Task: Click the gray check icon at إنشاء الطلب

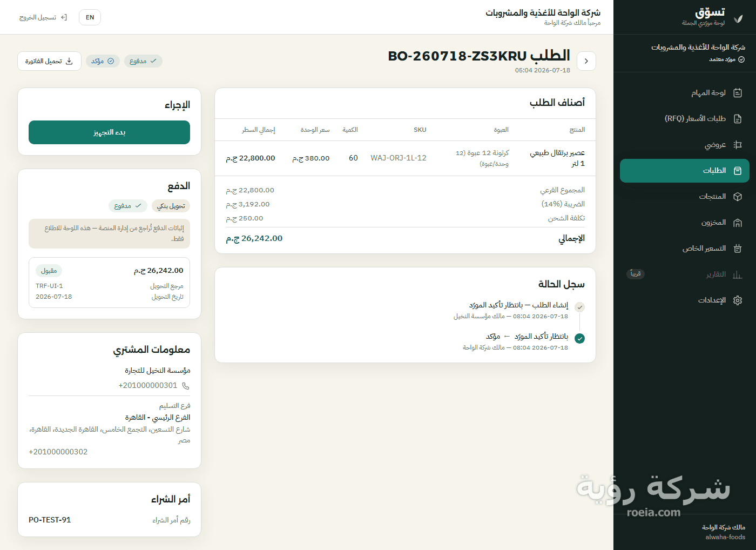Action: coord(580,307)
